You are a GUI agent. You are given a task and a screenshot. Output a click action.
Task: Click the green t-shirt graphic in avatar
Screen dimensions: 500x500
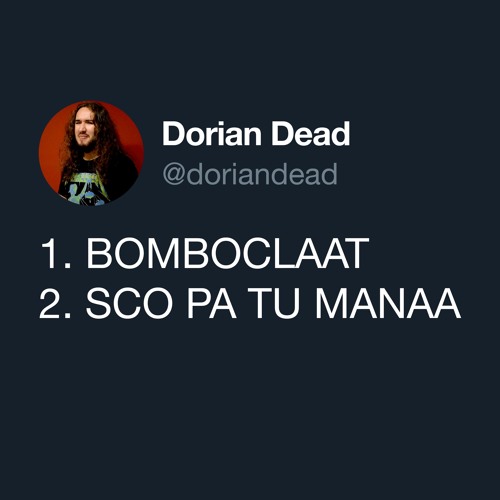(x=88, y=188)
